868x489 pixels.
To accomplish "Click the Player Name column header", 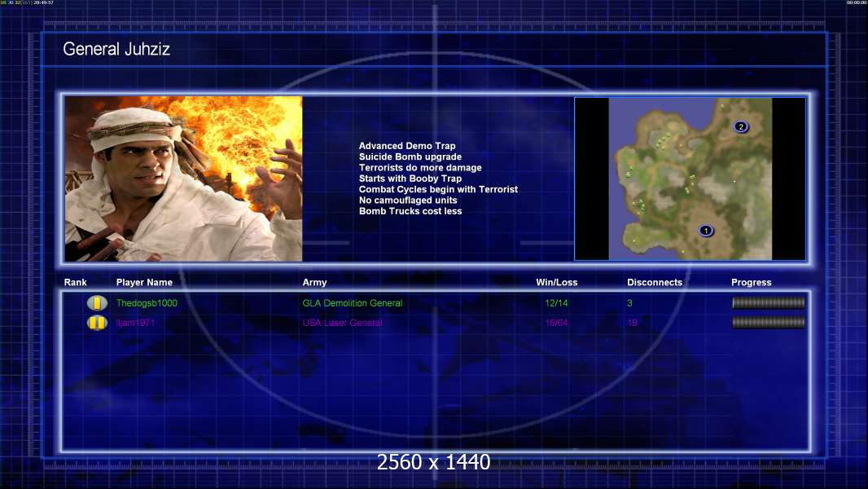I will [144, 283].
